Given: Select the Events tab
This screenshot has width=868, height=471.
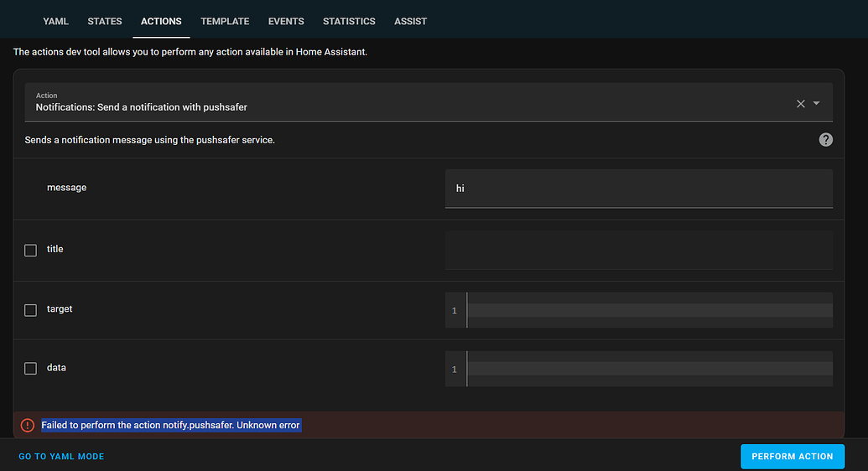Looking at the screenshot, I should coord(286,21).
